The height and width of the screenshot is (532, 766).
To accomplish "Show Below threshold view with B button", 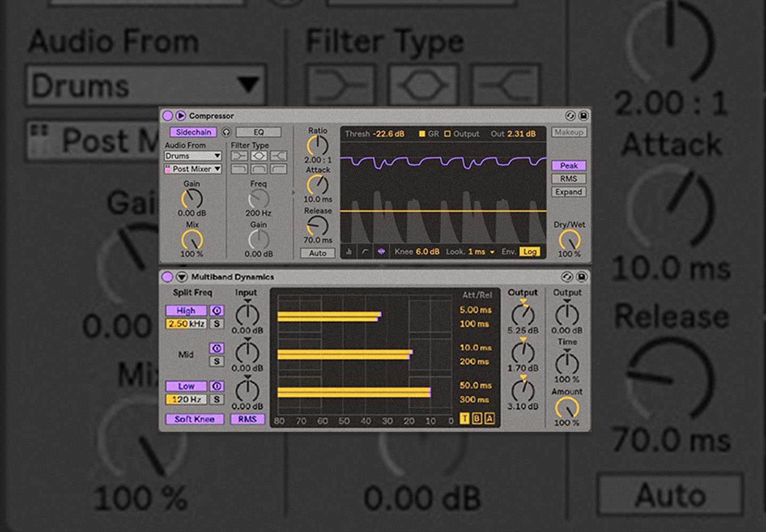I will (x=477, y=419).
